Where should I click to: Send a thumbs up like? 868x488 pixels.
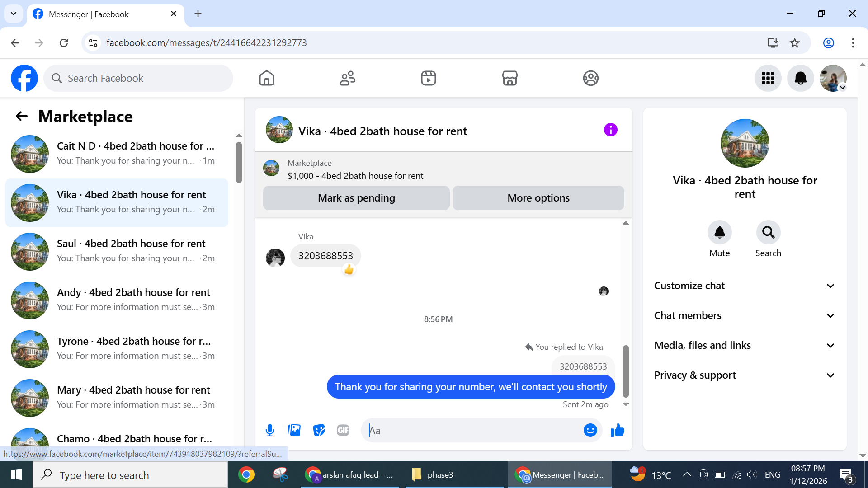(x=617, y=430)
